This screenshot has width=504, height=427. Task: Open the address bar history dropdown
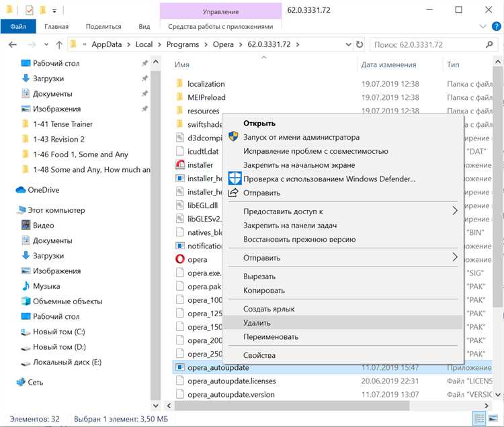pyautogui.click(x=348, y=44)
